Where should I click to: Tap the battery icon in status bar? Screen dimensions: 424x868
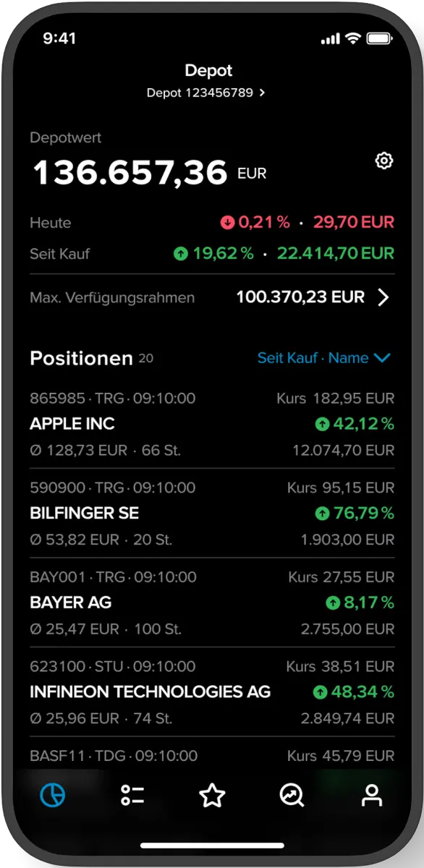[x=378, y=38]
